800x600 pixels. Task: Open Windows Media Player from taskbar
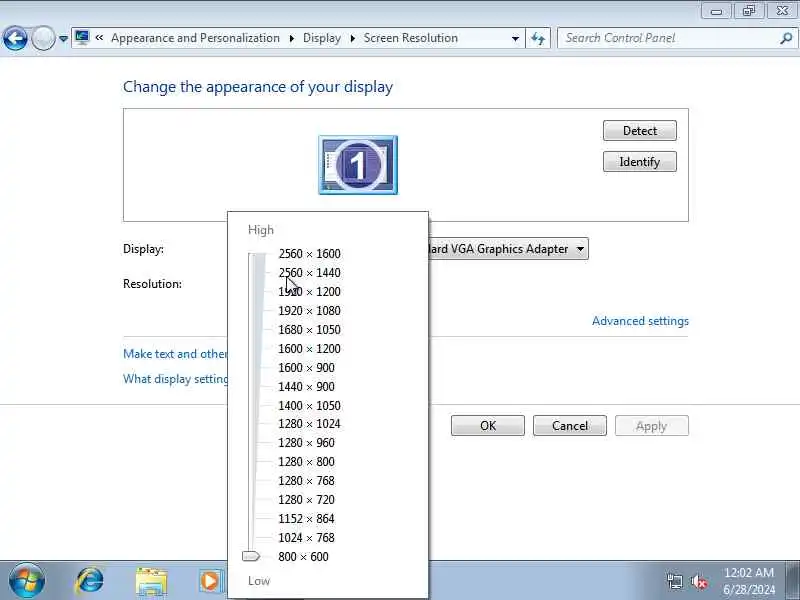pyautogui.click(x=210, y=581)
